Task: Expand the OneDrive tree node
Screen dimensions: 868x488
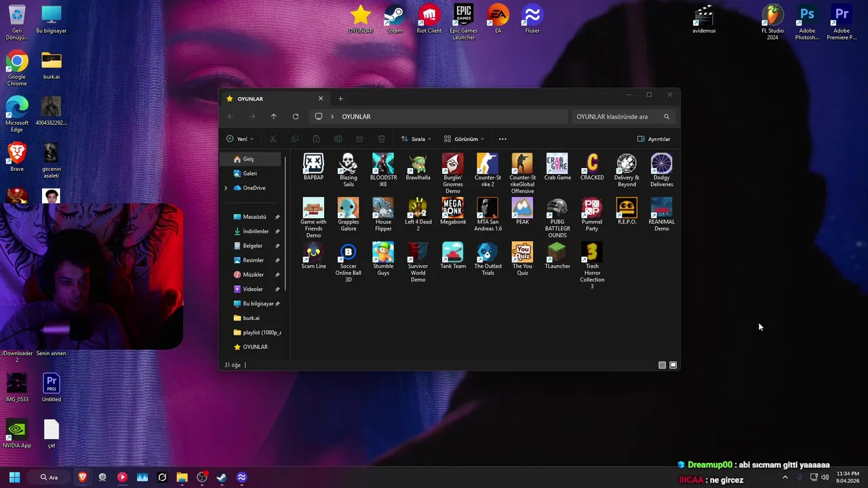Action: (226, 188)
